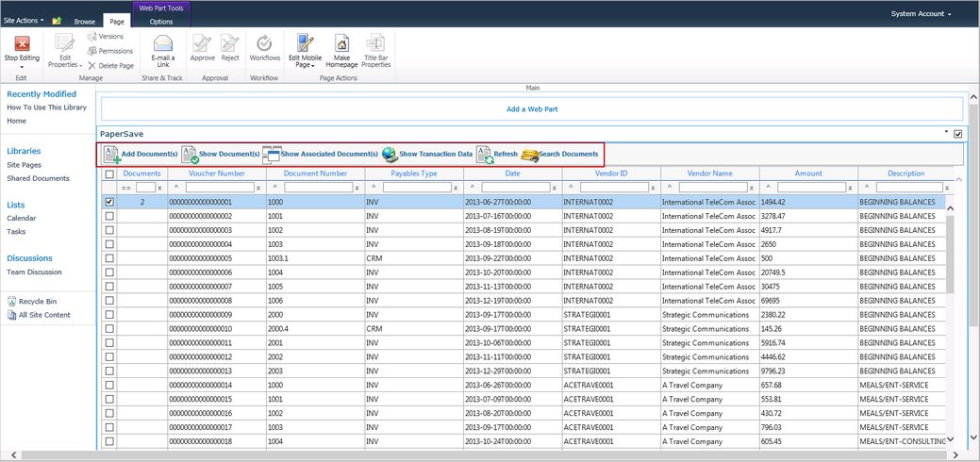The height and width of the screenshot is (462, 980).
Task: Click the Approve ribbon icon
Action: click(202, 43)
